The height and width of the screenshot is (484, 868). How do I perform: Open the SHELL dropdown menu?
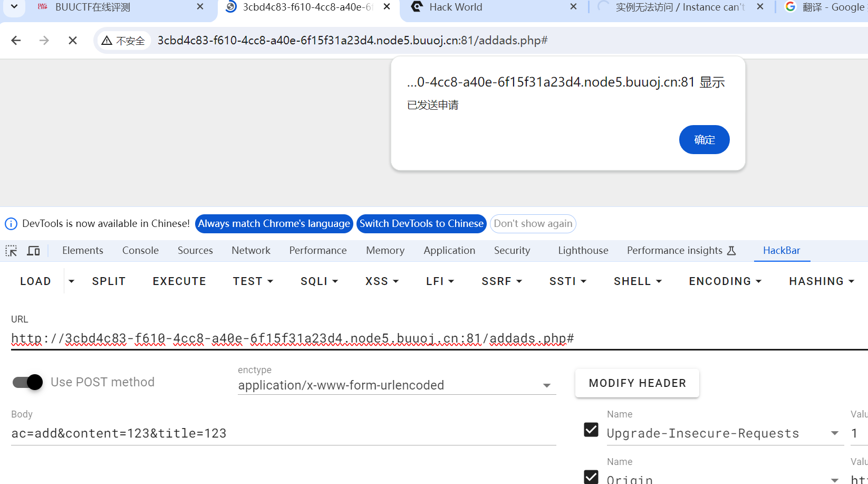pos(638,281)
